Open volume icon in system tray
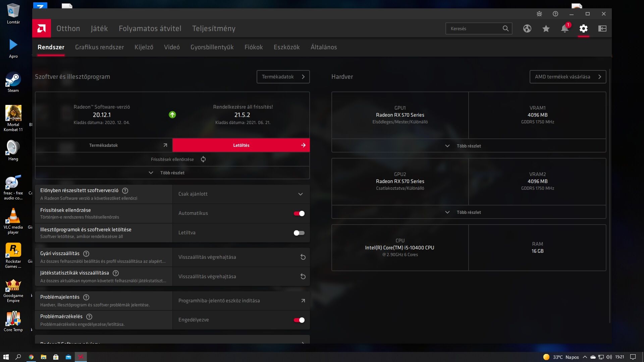This screenshot has width=644, height=362. point(609,357)
